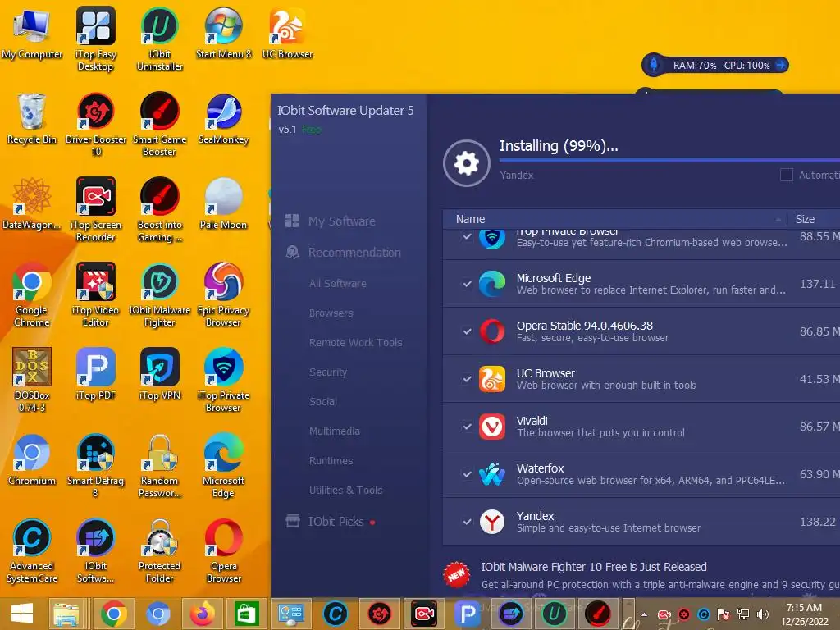Image resolution: width=840 pixels, height=630 pixels.
Task: Open Smart Defrag 8 shortcut
Action: tap(95, 465)
